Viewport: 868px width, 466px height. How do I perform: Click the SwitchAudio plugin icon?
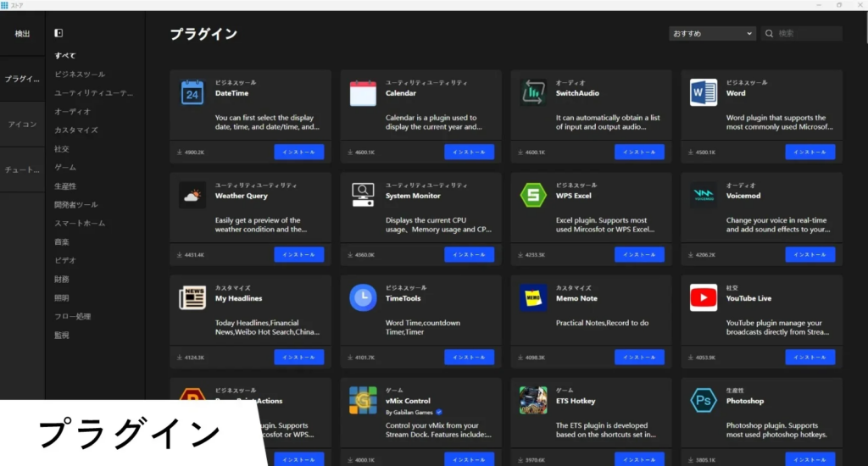click(533, 92)
